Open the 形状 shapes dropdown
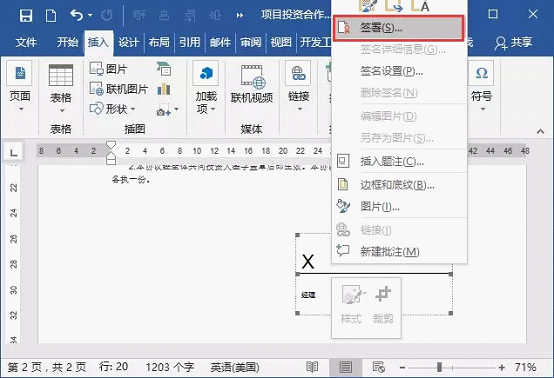The height and width of the screenshot is (378, 554). coord(112,109)
